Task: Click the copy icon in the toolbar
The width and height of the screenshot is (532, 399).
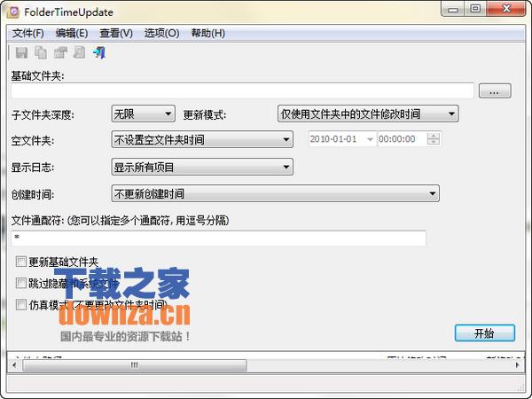Action: pyautogui.click(x=41, y=52)
